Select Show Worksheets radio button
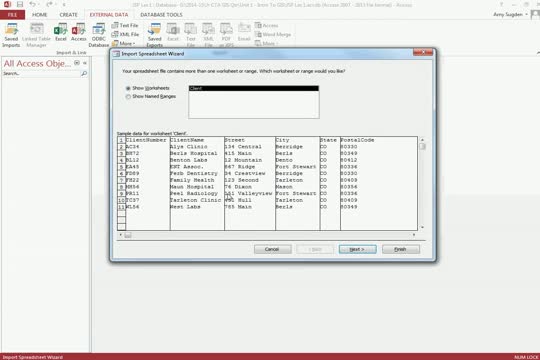540x360 pixels. 128,88
